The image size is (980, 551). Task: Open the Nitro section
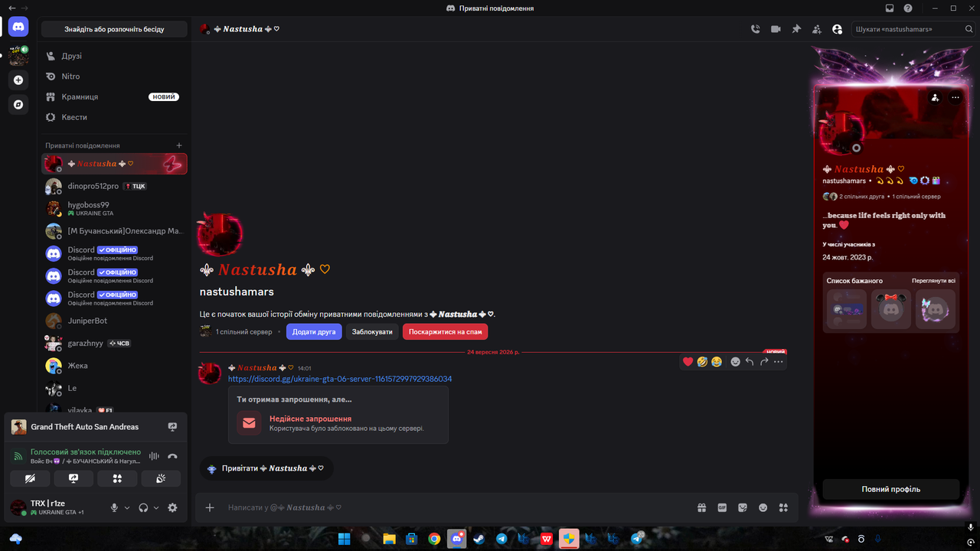(114, 77)
